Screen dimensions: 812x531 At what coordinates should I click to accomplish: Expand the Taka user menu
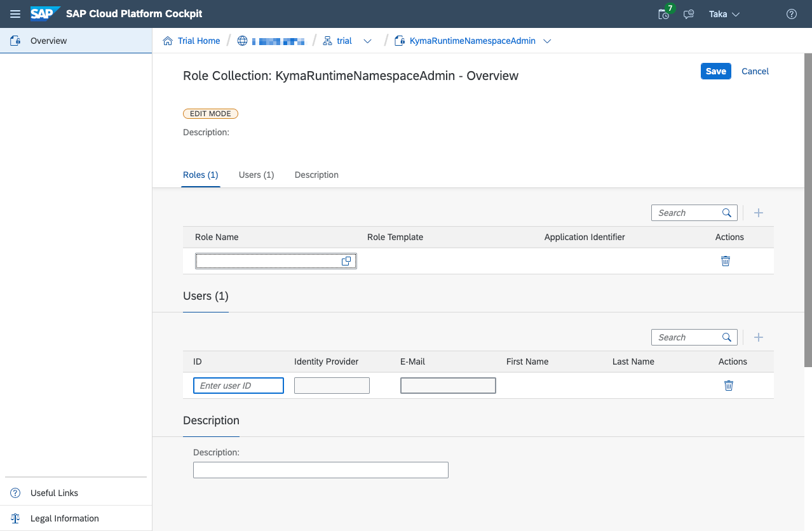[x=724, y=14]
